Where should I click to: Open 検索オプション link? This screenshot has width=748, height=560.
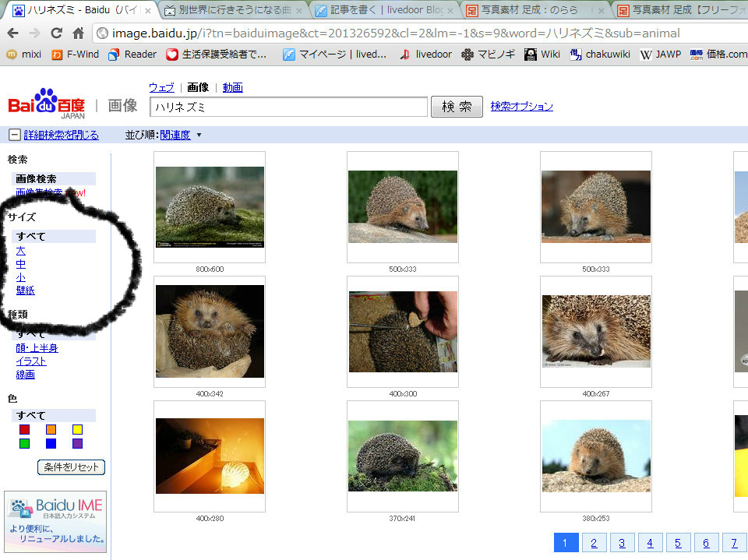point(522,107)
